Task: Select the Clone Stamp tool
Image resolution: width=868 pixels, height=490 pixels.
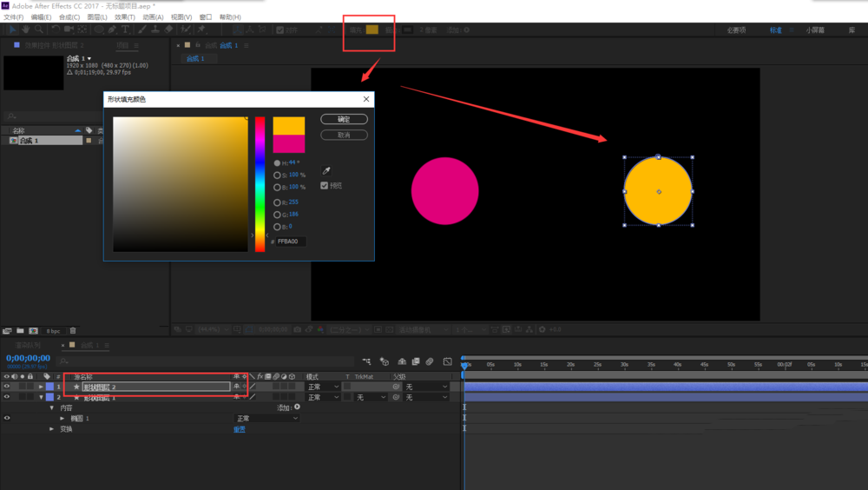Action: point(155,30)
